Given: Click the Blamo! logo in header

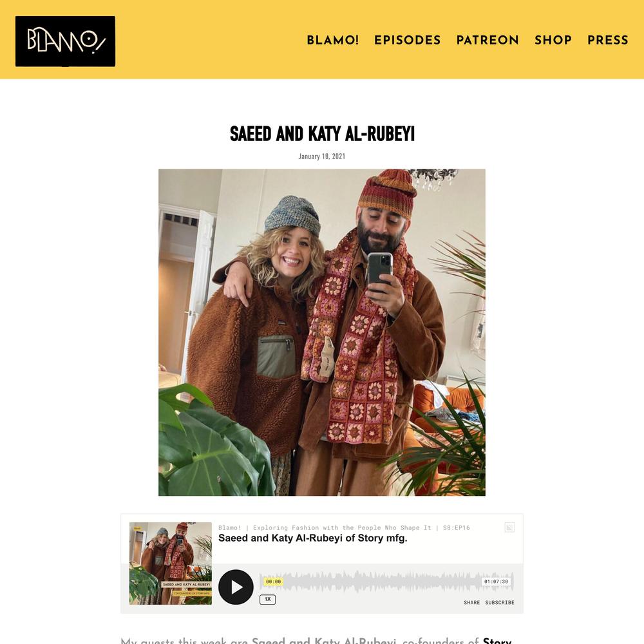Looking at the screenshot, I should [x=65, y=41].
